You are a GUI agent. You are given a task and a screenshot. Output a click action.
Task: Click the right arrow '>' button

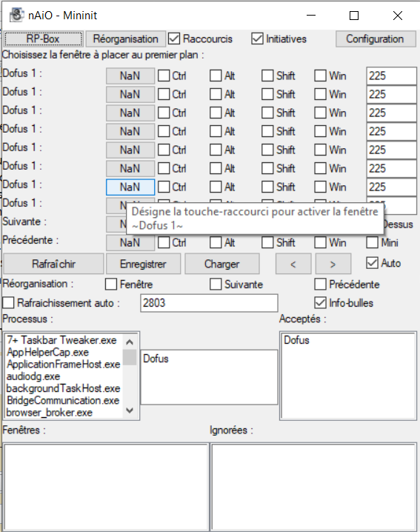coord(333,264)
